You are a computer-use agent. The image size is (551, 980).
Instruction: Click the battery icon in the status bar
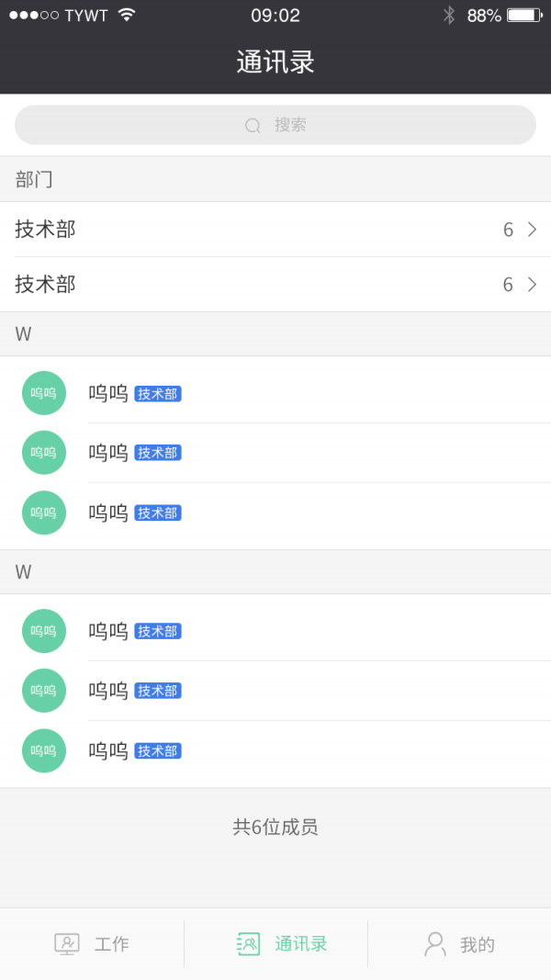coord(523,16)
